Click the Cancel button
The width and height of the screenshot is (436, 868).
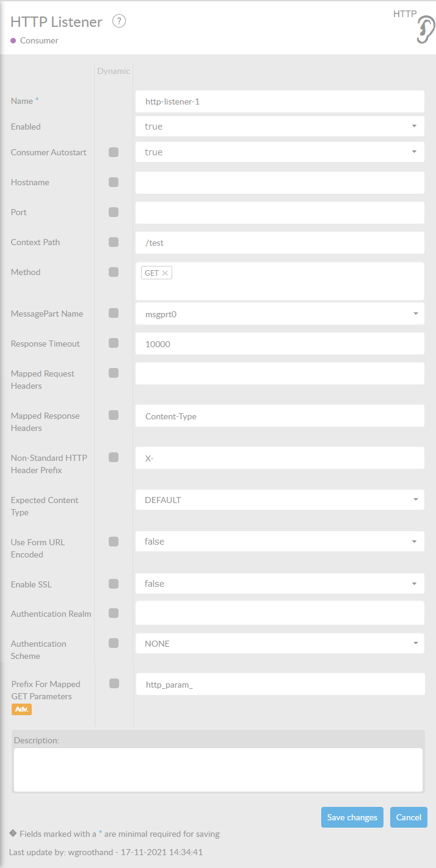tap(409, 817)
